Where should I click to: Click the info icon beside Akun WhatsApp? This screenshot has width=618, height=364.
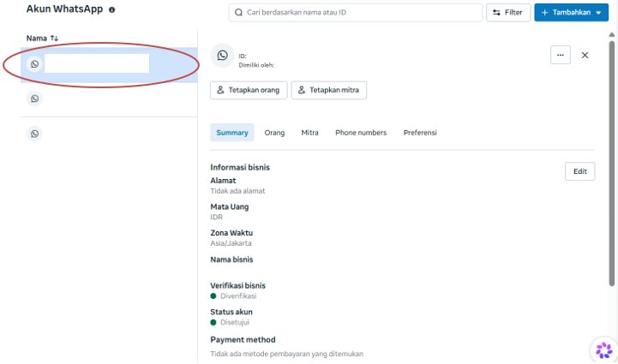click(112, 9)
